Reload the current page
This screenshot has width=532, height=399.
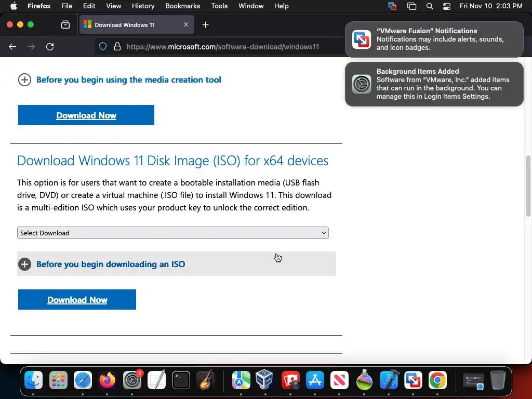point(50,46)
